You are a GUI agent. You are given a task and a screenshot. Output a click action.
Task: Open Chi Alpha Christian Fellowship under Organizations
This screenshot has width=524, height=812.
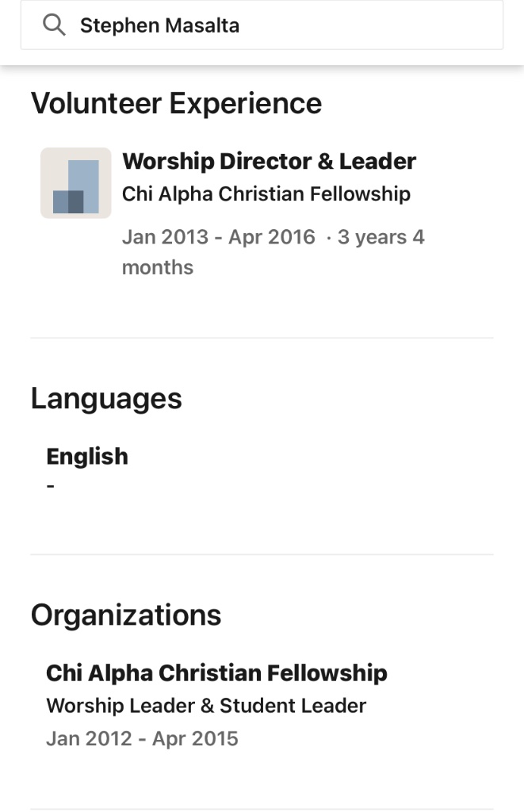216,673
